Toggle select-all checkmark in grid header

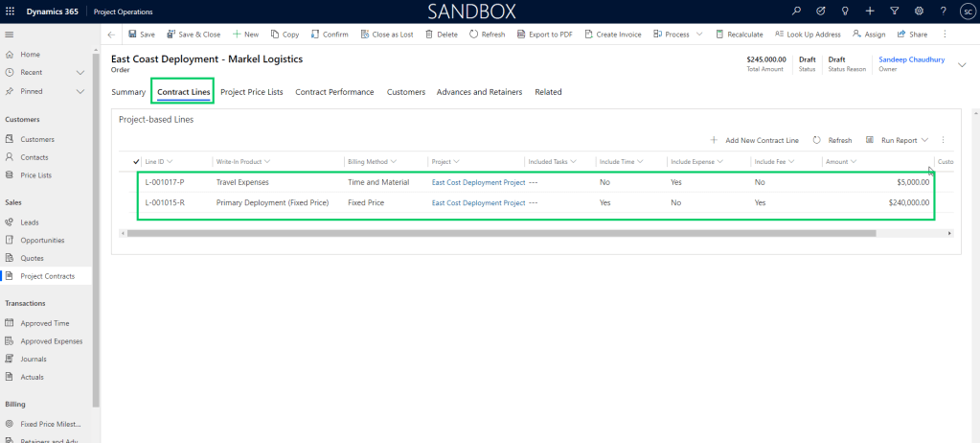pyautogui.click(x=136, y=161)
